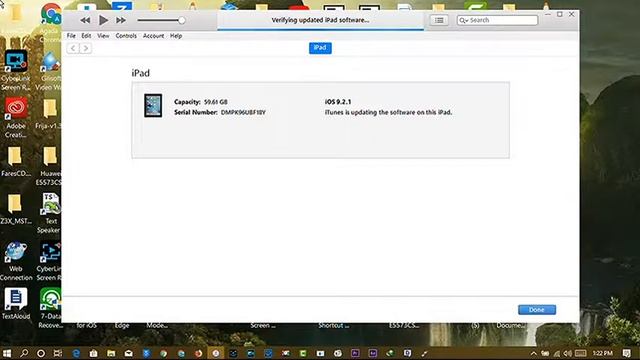Open Task View on taskbar

point(58,353)
